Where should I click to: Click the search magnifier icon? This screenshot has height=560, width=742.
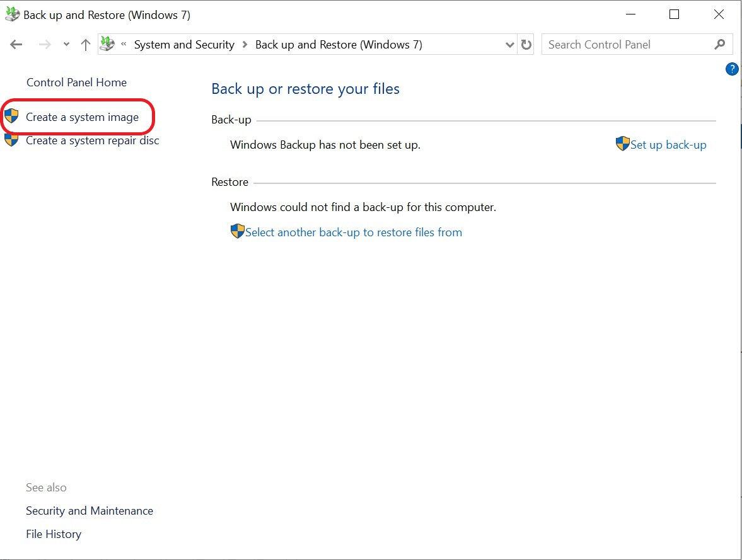(720, 45)
